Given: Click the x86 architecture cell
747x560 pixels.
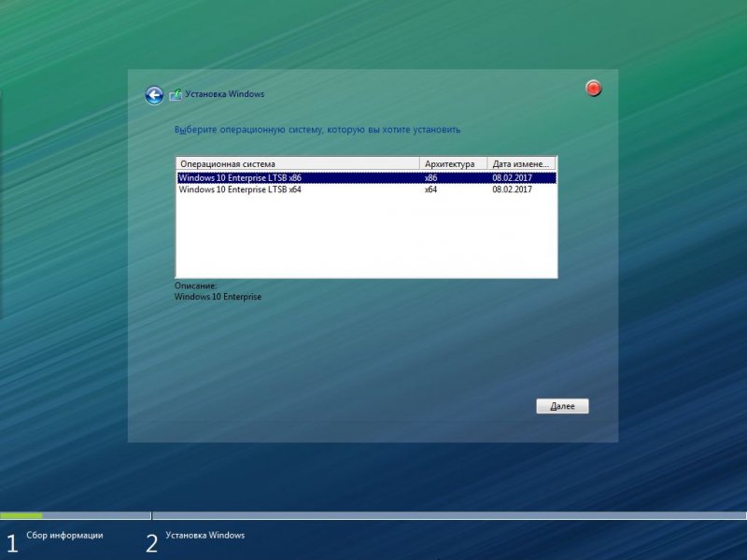Looking at the screenshot, I should (430, 178).
